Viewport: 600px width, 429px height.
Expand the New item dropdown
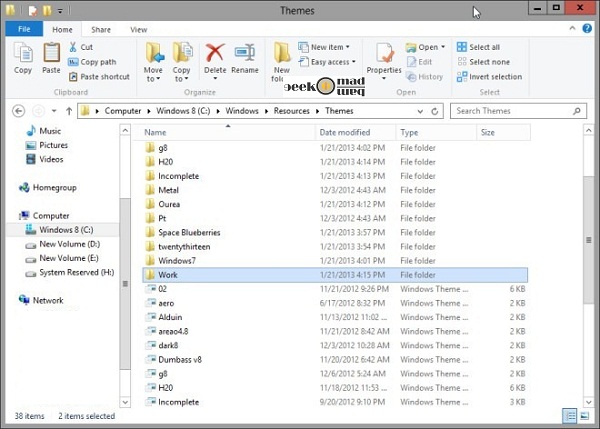[347, 47]
